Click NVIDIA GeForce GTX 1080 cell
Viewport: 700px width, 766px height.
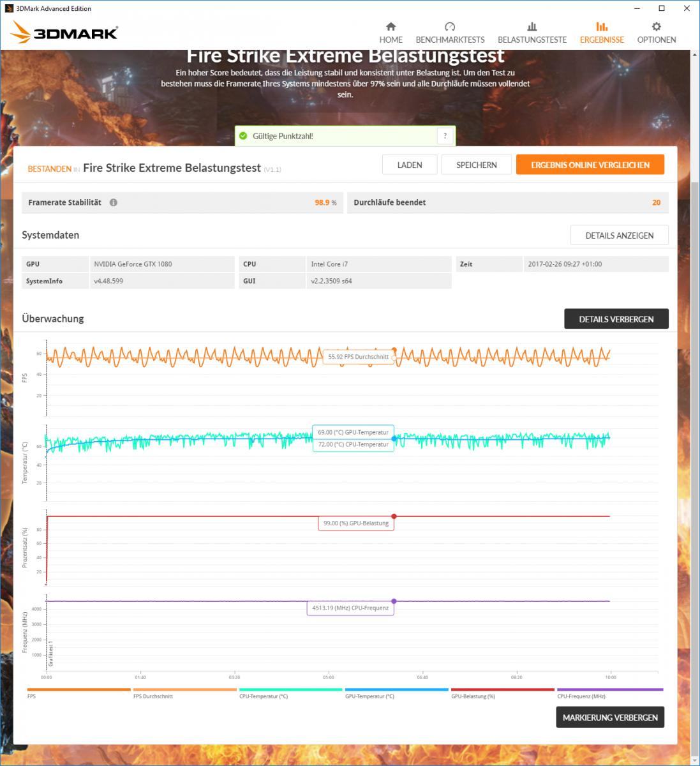pyautogui.click(x=162, y=264)
